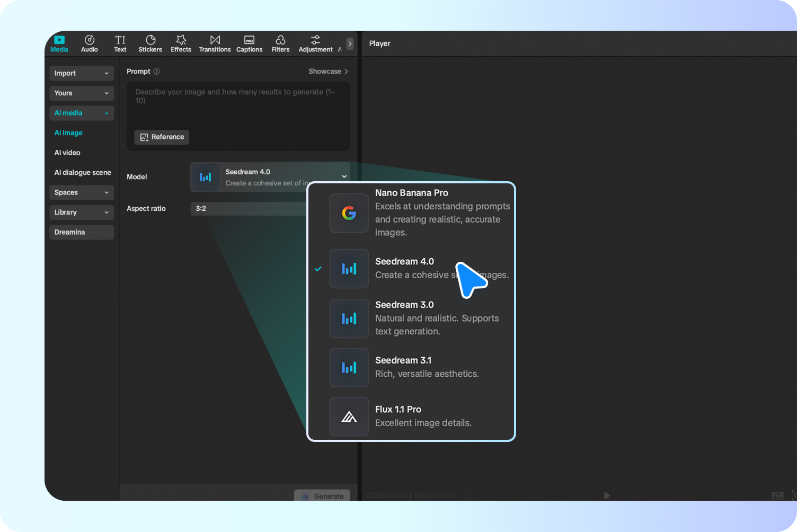Show more toolbar tabs with arrow
Viewport: 797px width, 532px height.
coord(350,44)
